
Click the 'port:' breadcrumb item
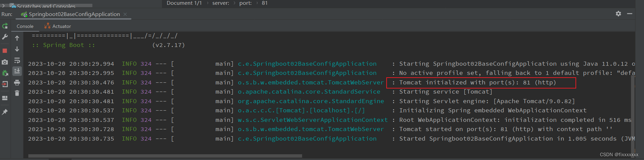click(x=245, y=3)
